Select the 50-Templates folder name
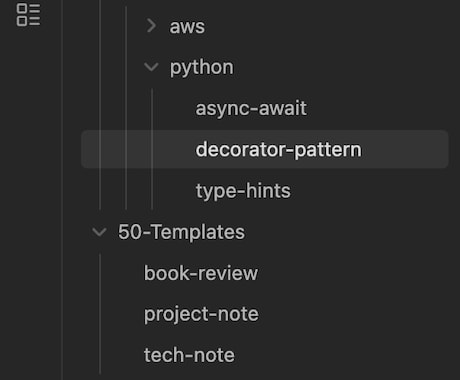Viewport: 460px width, 380px height. coord(181,232)
